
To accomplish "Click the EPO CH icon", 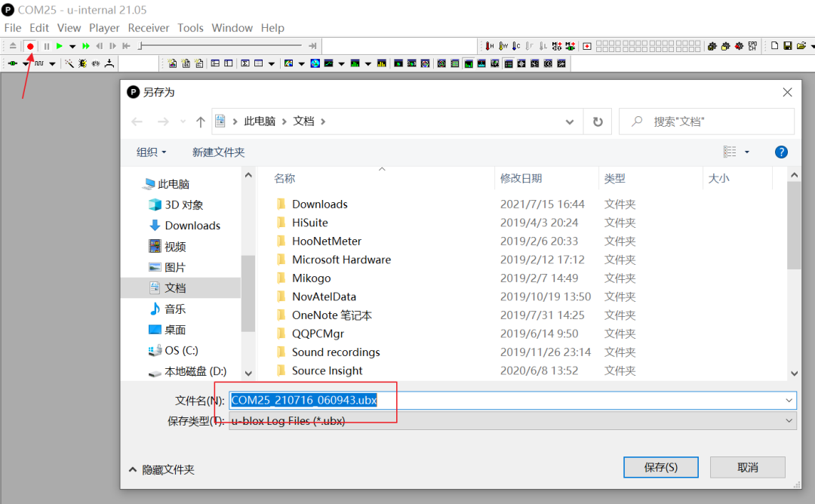I will pyautogui.click(x=752, y=46).
